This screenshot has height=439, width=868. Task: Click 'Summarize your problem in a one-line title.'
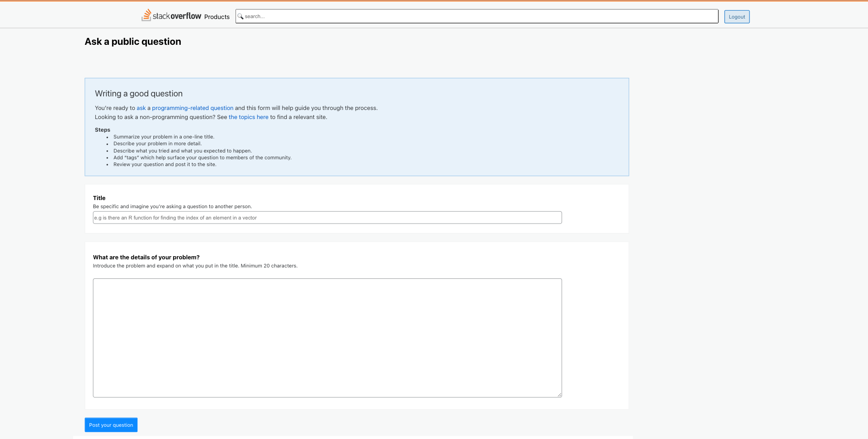click(x=164, y=137)
